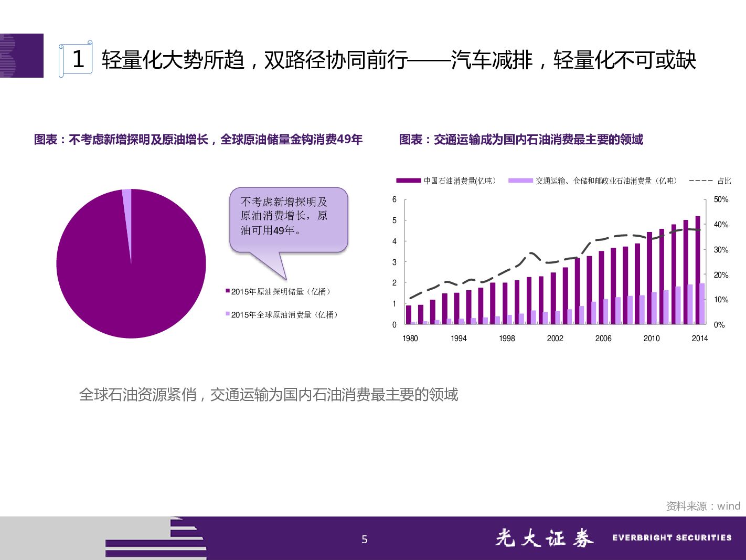
Task: Click the small light purple pie slice
Action: (x=127, y=210)
